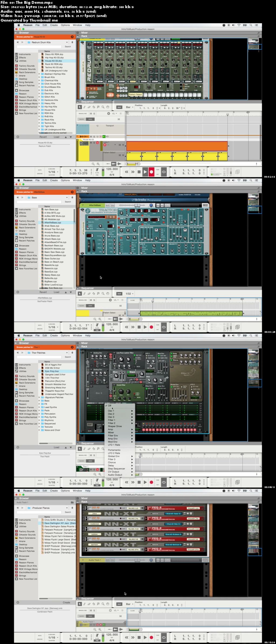The width and height of the screenshot is (276, 644).
Task: Choose Shaper Drive in the Thor popup menu
Action: click(x=115, y=426)
